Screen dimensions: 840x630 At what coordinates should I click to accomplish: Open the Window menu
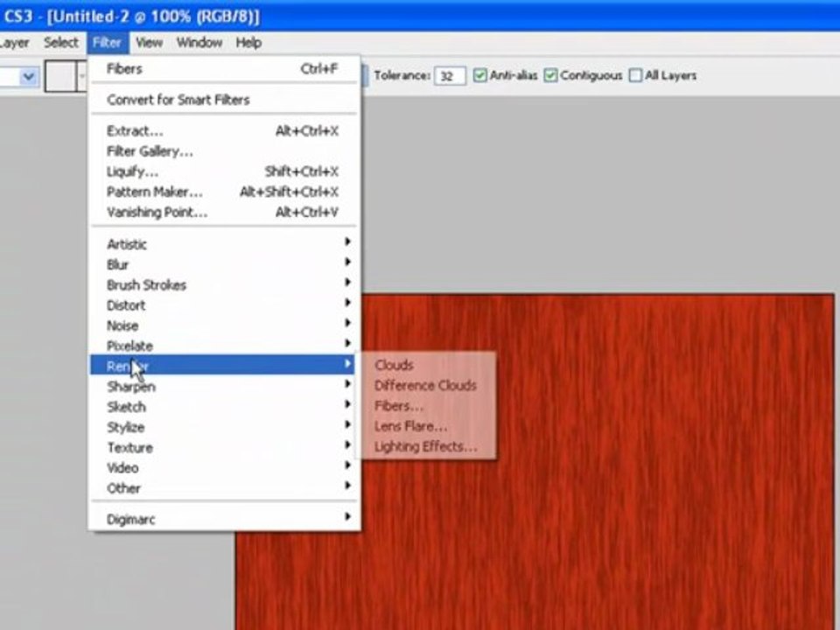click(199, 43)
